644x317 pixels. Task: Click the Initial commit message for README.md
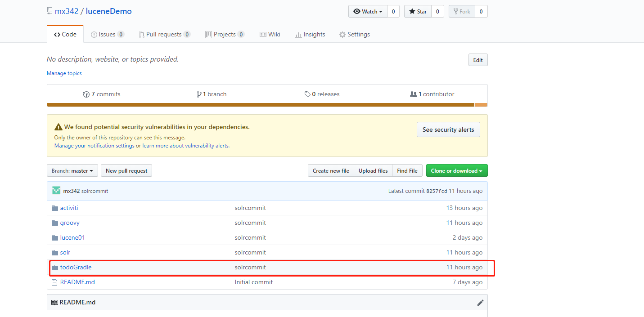254,282
